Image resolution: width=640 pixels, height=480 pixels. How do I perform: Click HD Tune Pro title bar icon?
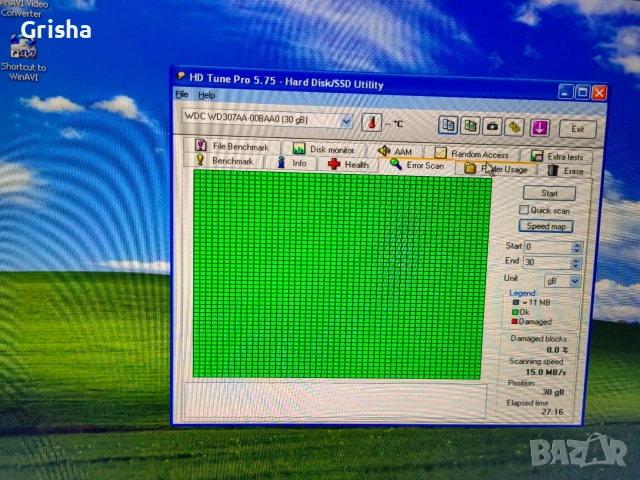tap(180, 76)
